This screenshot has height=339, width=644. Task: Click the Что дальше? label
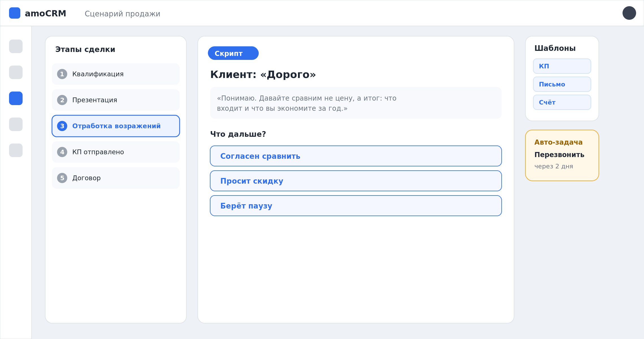(x=238, y=134)
